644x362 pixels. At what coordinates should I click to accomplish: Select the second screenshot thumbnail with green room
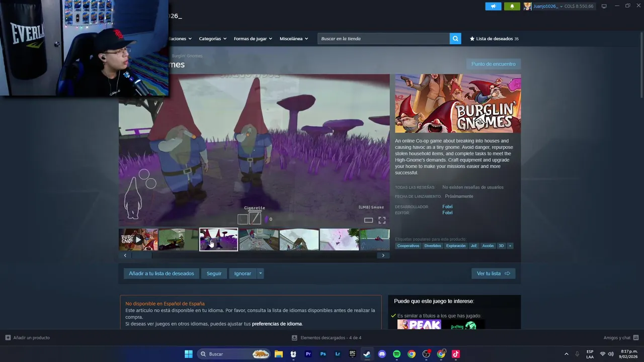[178, 240]
